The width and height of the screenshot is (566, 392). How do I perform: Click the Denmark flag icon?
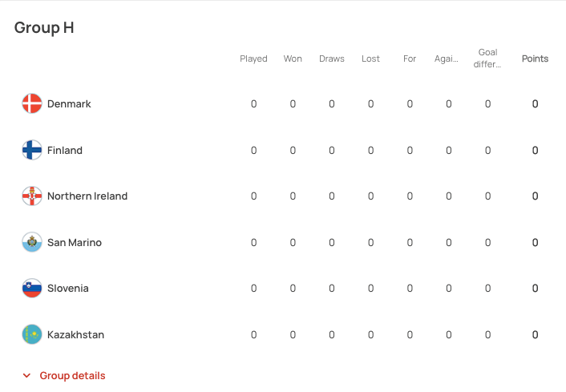(32, 103)
